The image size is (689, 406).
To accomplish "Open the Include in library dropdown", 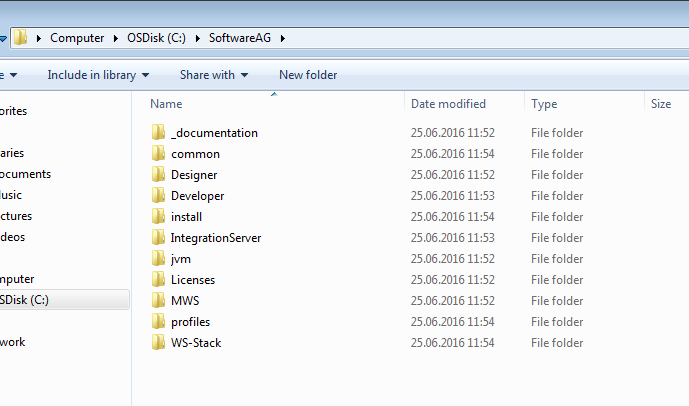I will [98, 75].
